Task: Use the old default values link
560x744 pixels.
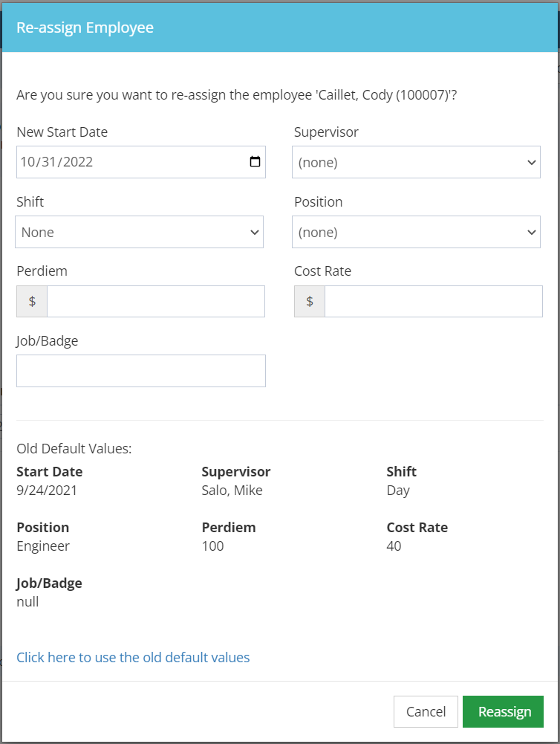Action: [133, 658]
